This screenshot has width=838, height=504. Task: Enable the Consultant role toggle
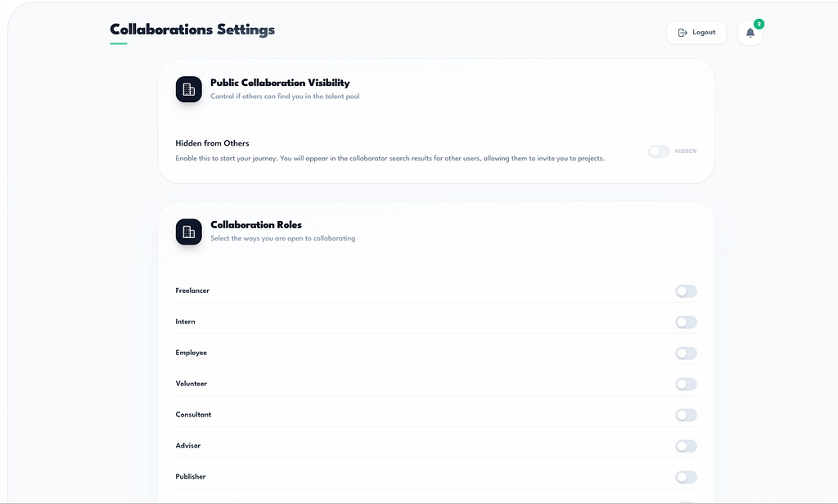[x=687, y=416]
